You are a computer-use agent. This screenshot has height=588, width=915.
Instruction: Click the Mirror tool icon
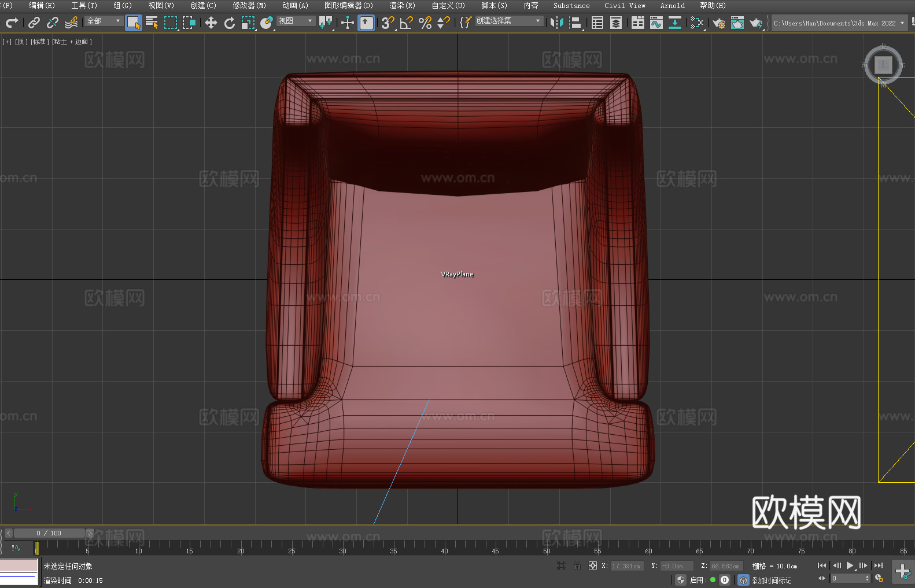click(x=557, y=23)
